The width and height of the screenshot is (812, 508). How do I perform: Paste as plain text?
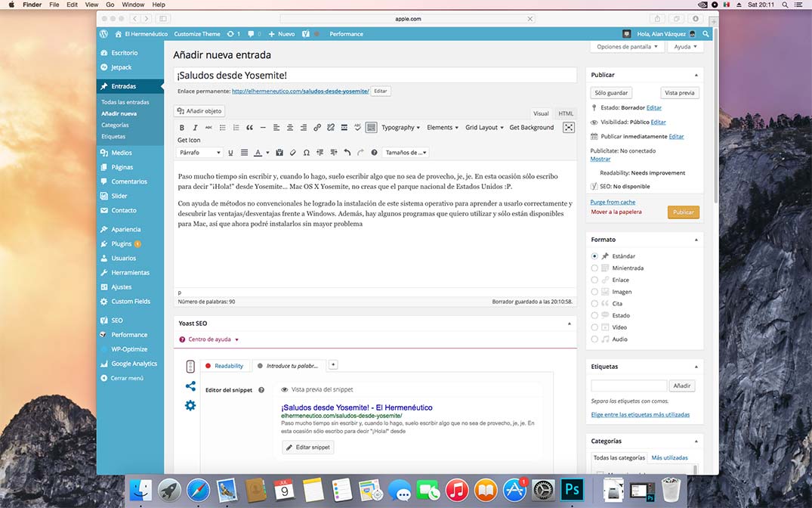coord(279,153)
